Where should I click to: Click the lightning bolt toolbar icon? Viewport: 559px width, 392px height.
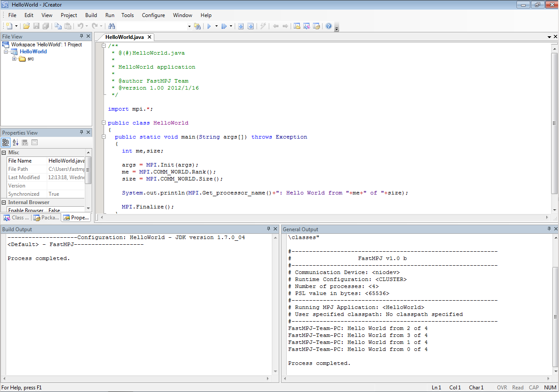[263, 26]
